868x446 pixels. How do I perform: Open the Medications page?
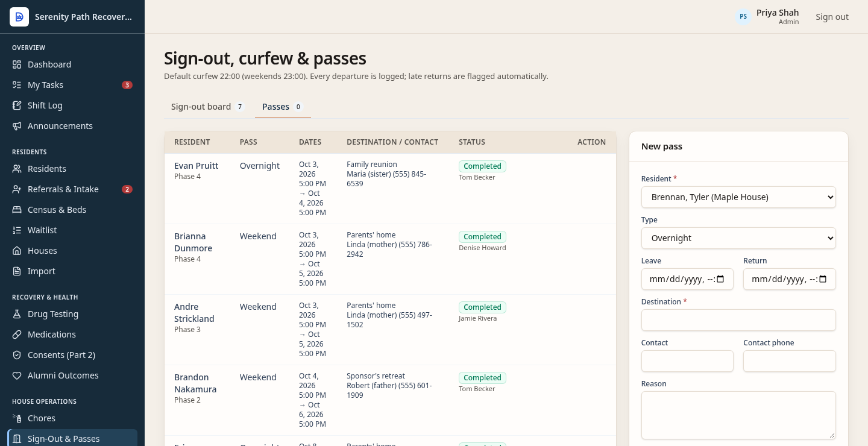pos(72,334)
